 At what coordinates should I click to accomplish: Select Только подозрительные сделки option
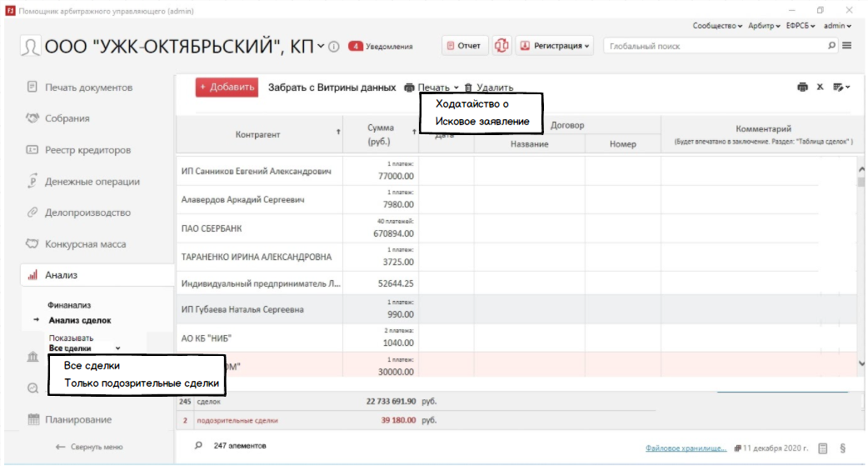(x=141, y=383)
